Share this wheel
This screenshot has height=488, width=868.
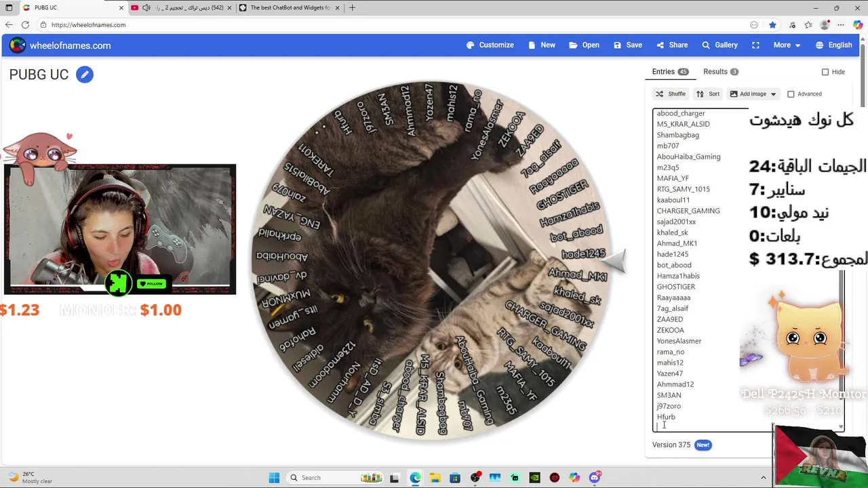672,45
